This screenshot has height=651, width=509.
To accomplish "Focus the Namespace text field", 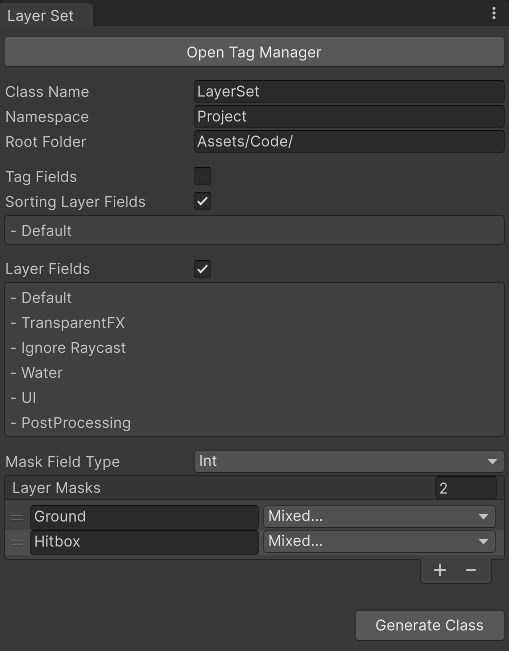I will click(x=349, y=116).
